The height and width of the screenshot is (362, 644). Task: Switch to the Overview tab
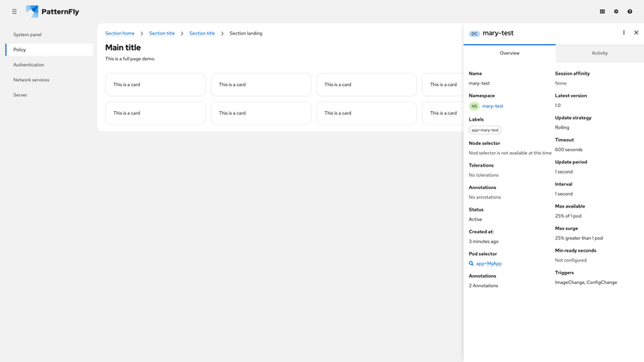pos(510,53)
